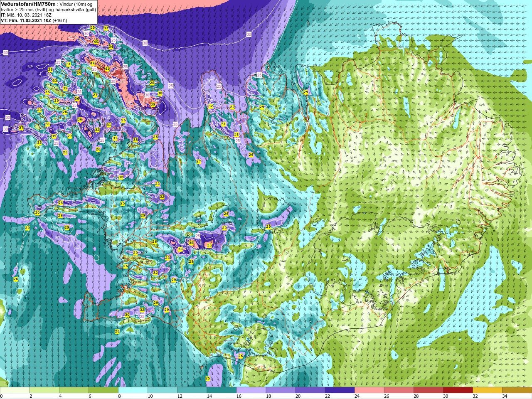Choose the dark teal 14–16 legend swatch
Viewport: 532px width, 399px height.
tap(222, 390)
